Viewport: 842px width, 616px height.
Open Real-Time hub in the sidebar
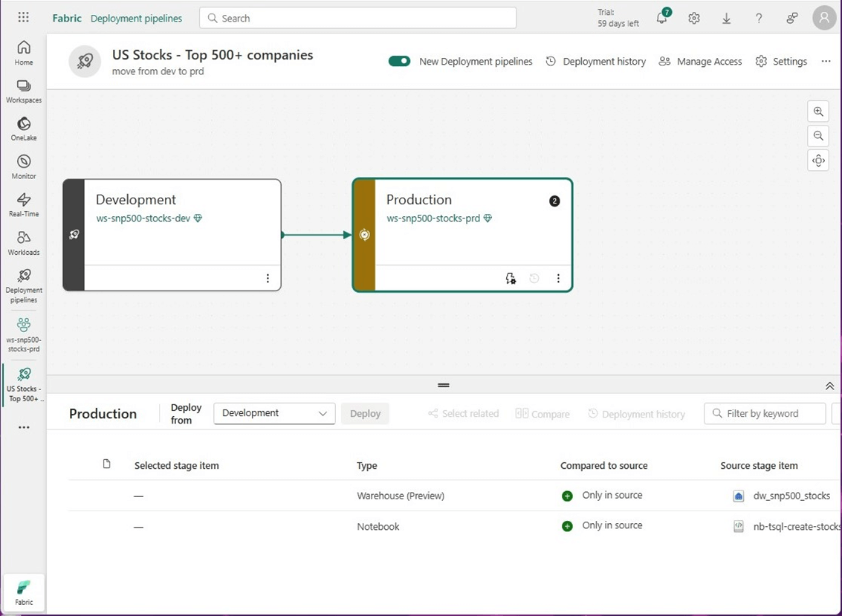click(24, 204)
